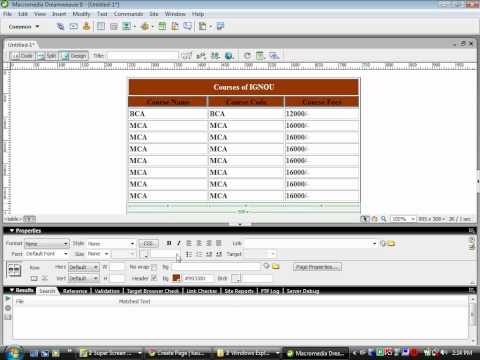The width and height of the screenshot is (480, 360).
Task: Open the 100% zoom level dropdown
Action: point(403,219)
